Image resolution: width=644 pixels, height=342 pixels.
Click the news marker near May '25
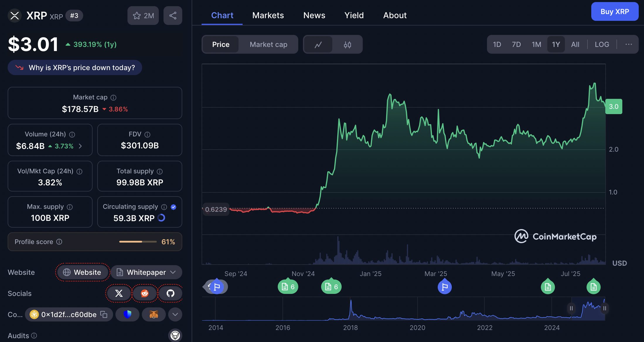pyautogui.click(x=548, y=287)
